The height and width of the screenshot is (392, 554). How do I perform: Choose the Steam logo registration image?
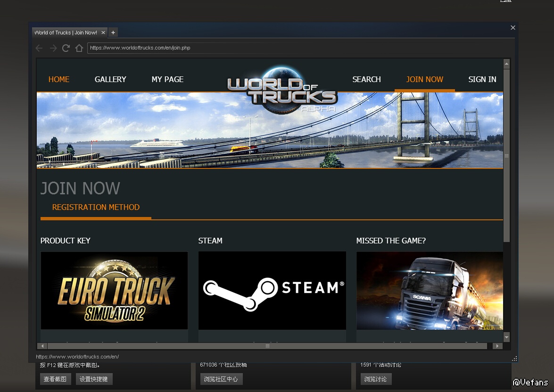coord(272,291)
